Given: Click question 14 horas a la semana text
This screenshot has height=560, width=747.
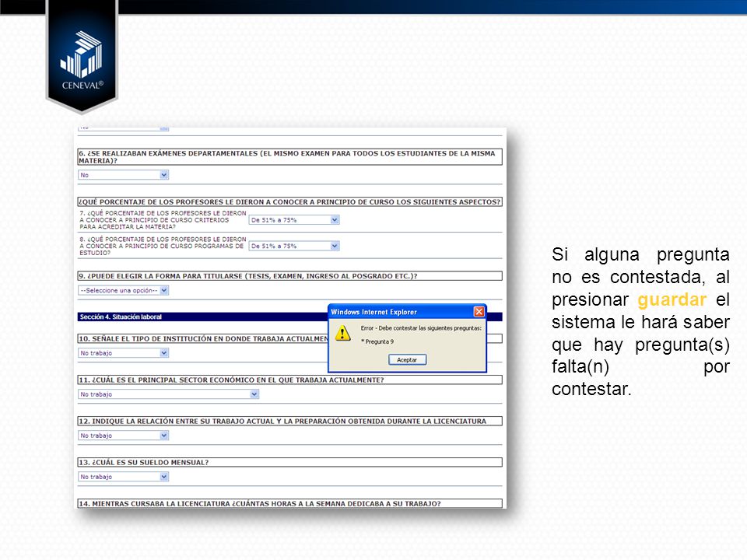Looking at the screenshot, I should (260, 504).
